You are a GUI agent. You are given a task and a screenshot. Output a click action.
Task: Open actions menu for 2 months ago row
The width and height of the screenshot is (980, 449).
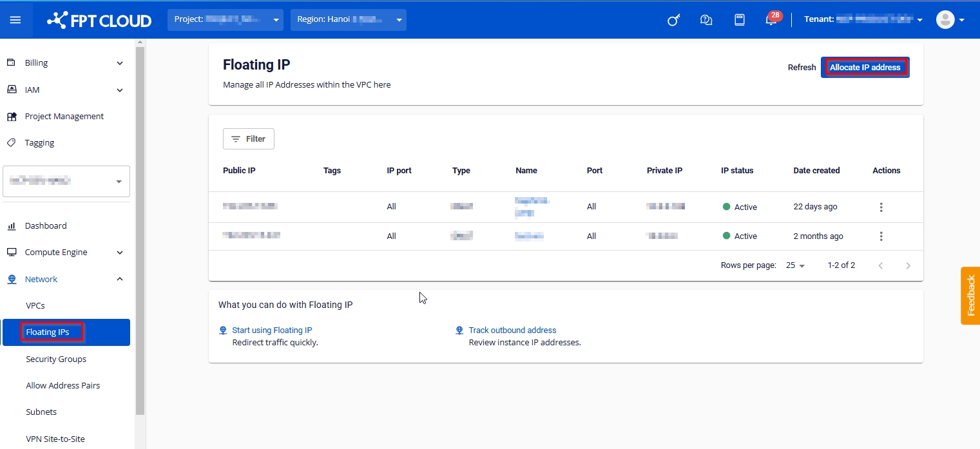[x=881, y=236]
